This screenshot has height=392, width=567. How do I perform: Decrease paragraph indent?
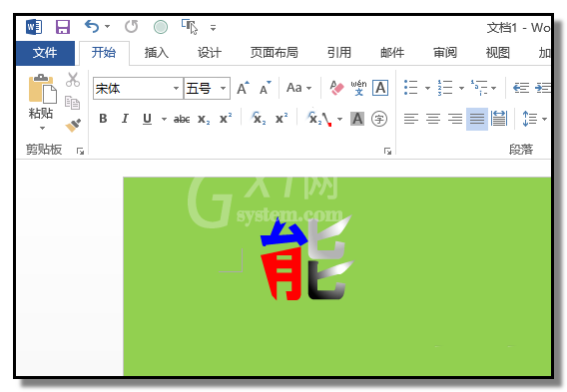521,88
